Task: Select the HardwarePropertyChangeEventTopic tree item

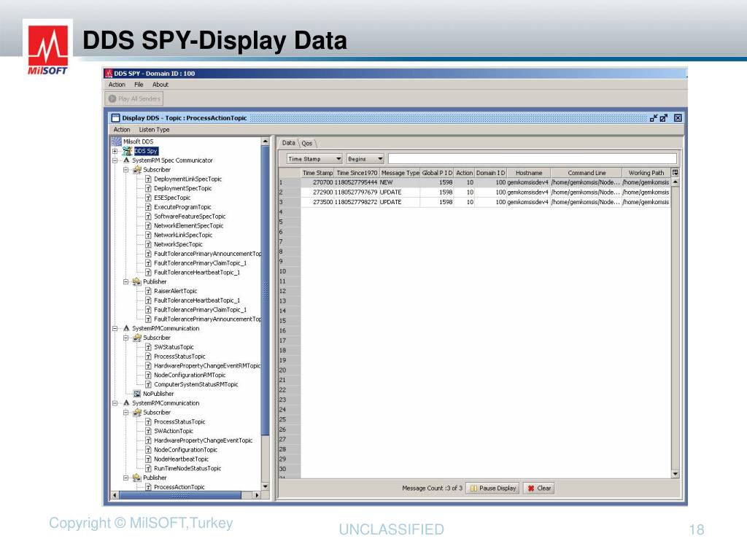Action: (x=203, y=440)
